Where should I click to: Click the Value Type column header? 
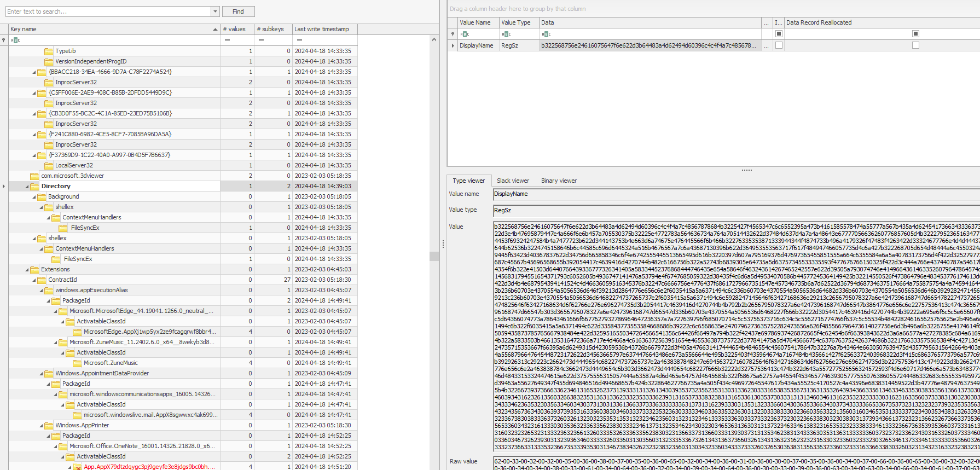coord(519,22)
